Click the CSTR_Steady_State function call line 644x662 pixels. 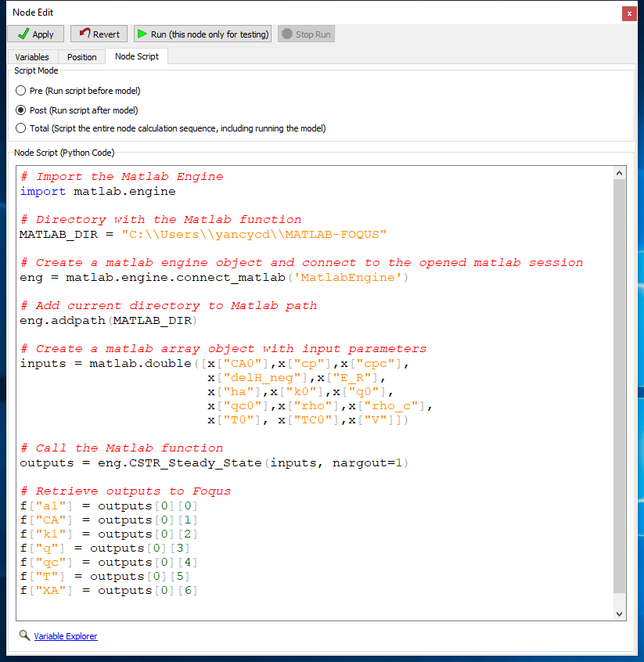tap(214, 463)
